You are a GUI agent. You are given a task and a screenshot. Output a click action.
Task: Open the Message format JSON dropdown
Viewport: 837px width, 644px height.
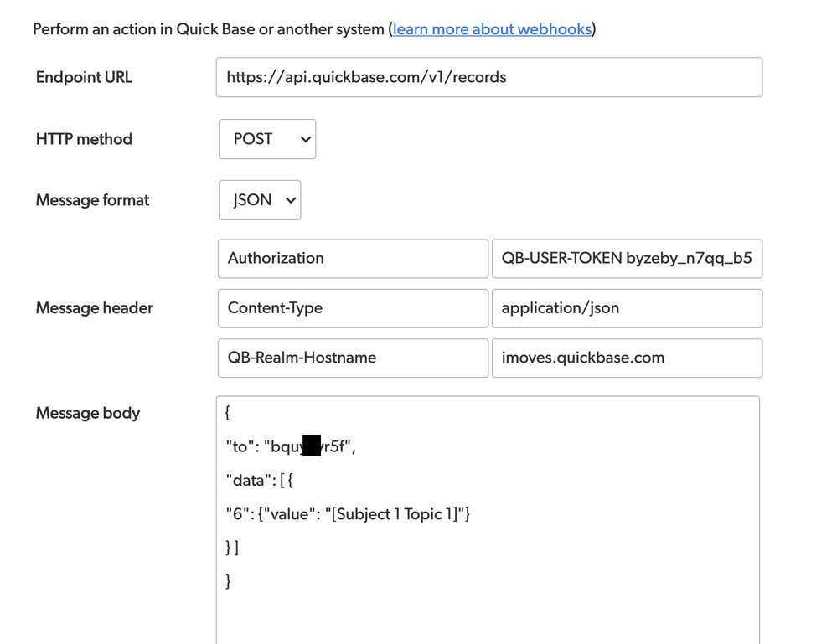click(x=260, y=200)
